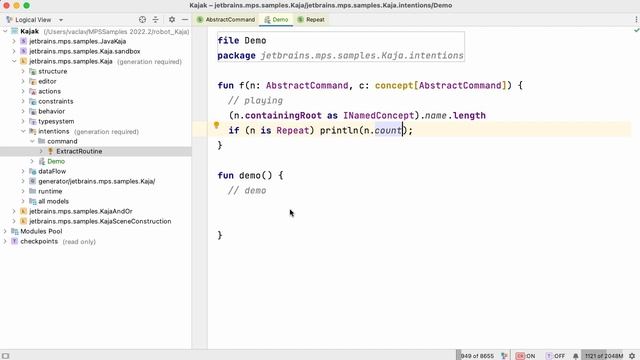Select the Kajak project icon
The height and width of the screenshot is (360, 640).
15,31
